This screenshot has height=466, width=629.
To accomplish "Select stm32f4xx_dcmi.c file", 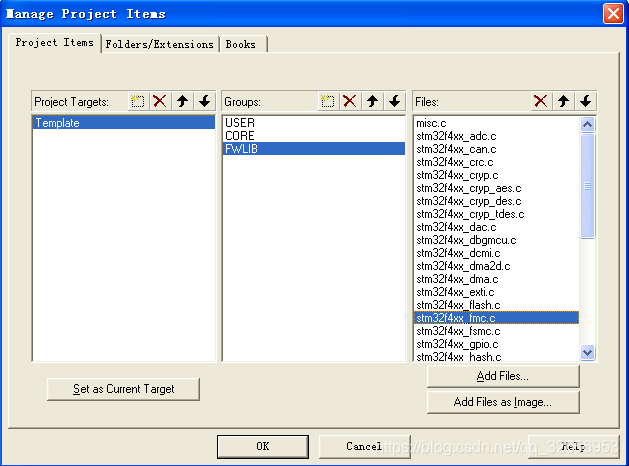I will pyautogui.click(x=497, y=253).
